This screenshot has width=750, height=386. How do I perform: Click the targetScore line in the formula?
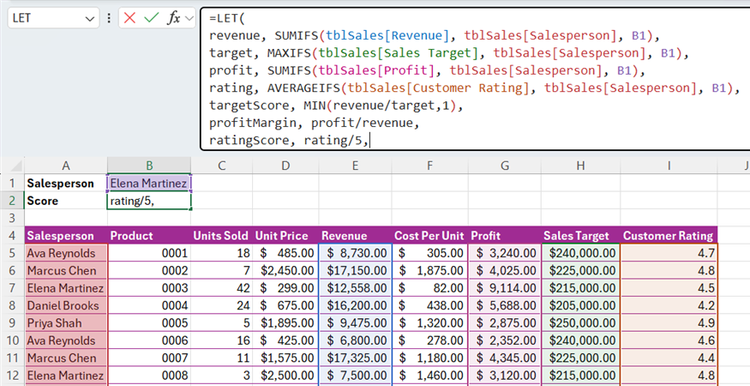pyautogui.click(x=337, y=106)
